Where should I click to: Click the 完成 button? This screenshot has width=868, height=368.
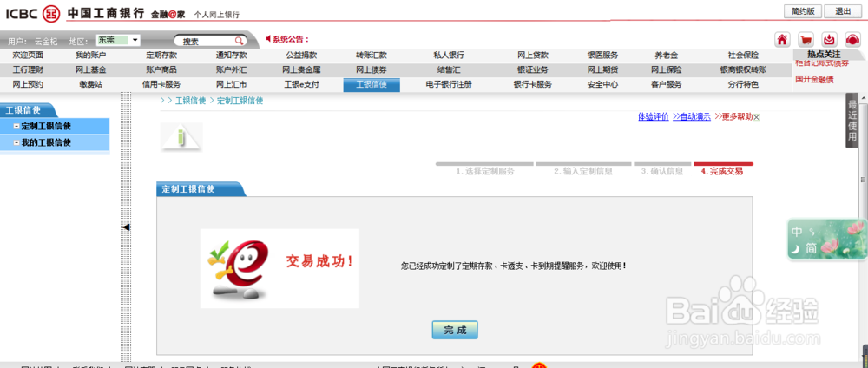tap(455, 331)
